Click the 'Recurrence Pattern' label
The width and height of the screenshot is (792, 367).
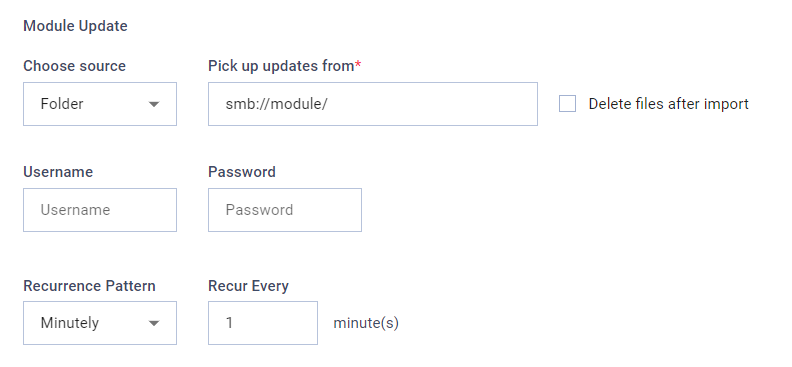(89, 286)
